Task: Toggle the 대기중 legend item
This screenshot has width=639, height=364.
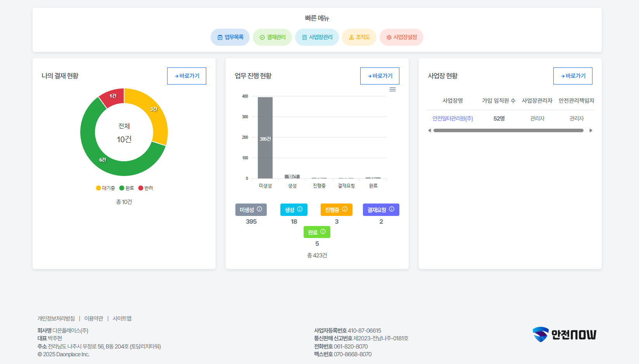Action: [105, 188]
